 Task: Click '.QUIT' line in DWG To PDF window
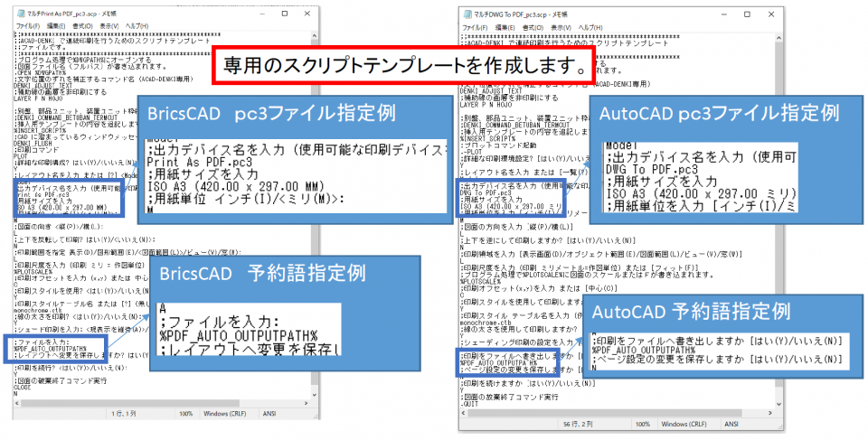tap(470, 404)
